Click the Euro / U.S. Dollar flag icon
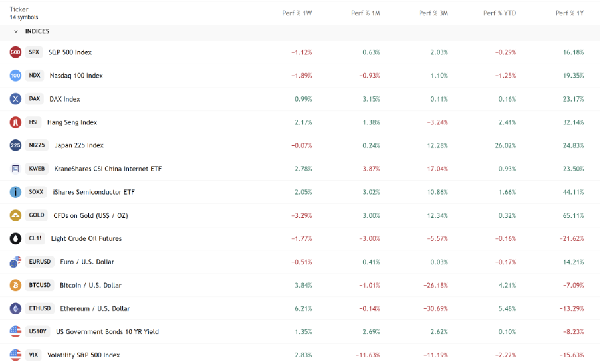Viewport: 601px width, 364px height. point(15,262)
